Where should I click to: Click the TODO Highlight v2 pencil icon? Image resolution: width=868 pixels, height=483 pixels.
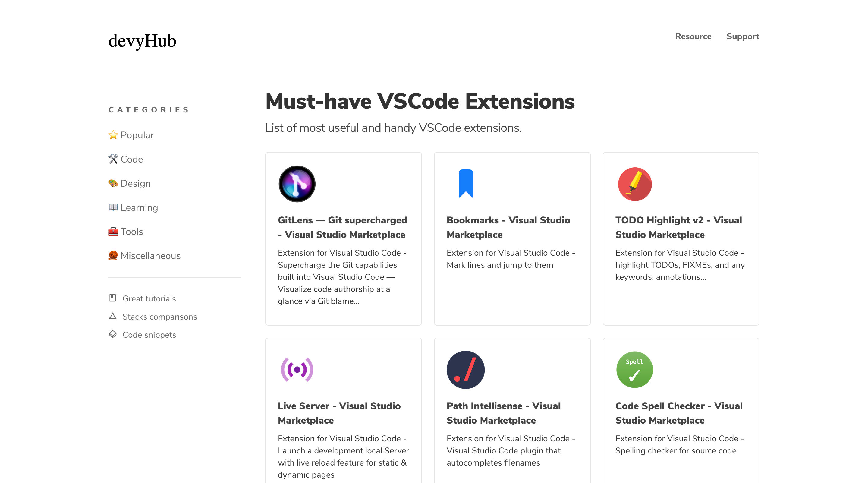[x=634, y=184]
